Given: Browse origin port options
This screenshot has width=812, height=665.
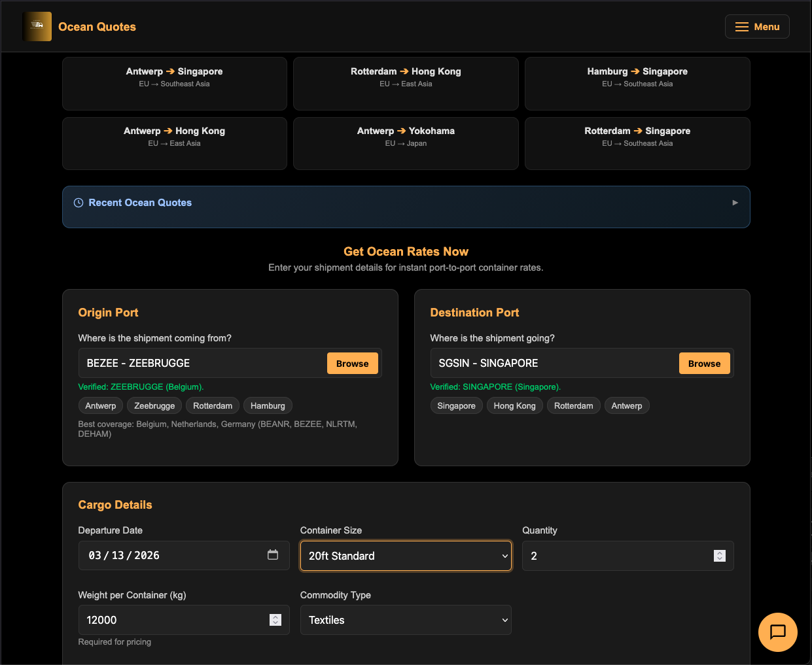Looking at the screenshot, I should [x=352, y=364].
